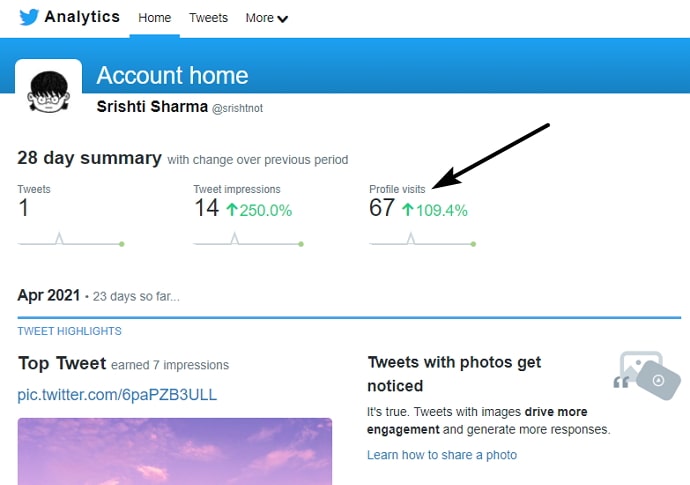Click the Srishti Sharma account name
Image resolution: width=690 pixels, height=485 pixels.
click(x=152, y=107)
